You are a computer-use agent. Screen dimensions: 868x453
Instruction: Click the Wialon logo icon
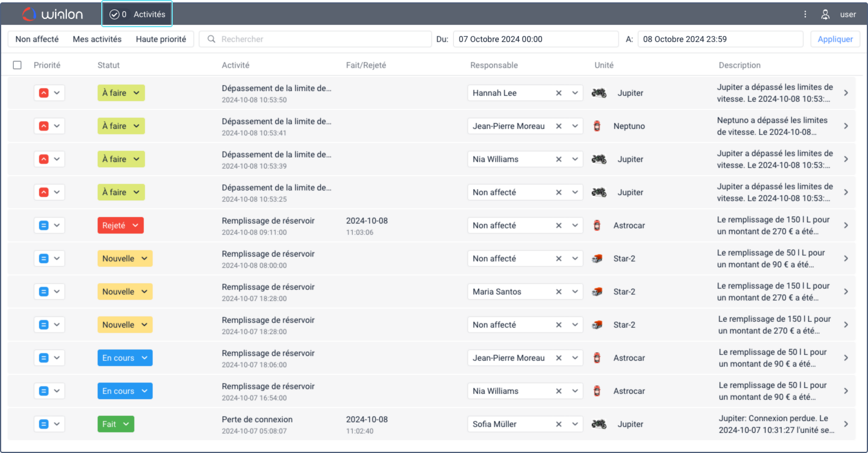[x=29, y=14]
